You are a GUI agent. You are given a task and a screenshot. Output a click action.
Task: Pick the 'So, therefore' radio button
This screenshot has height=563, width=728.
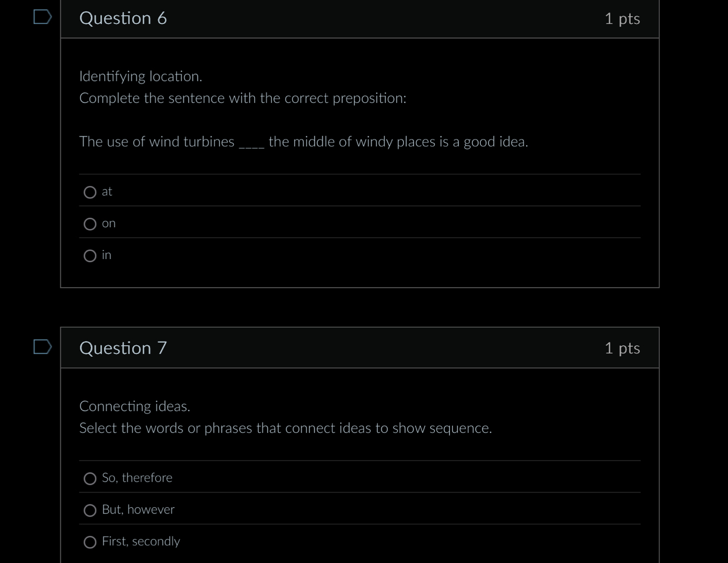click(x=90, y=478)
